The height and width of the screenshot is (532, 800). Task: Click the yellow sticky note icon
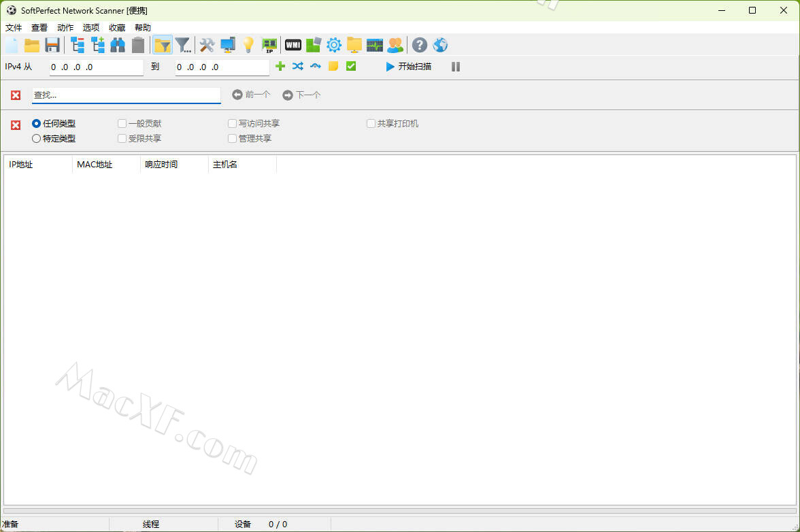333,66
